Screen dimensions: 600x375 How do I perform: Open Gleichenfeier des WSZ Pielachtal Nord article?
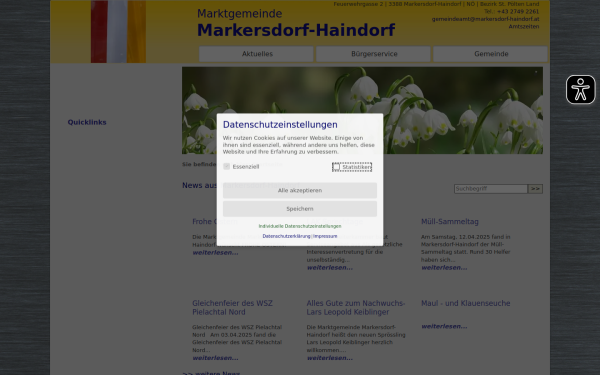click(x=232, y=308)
